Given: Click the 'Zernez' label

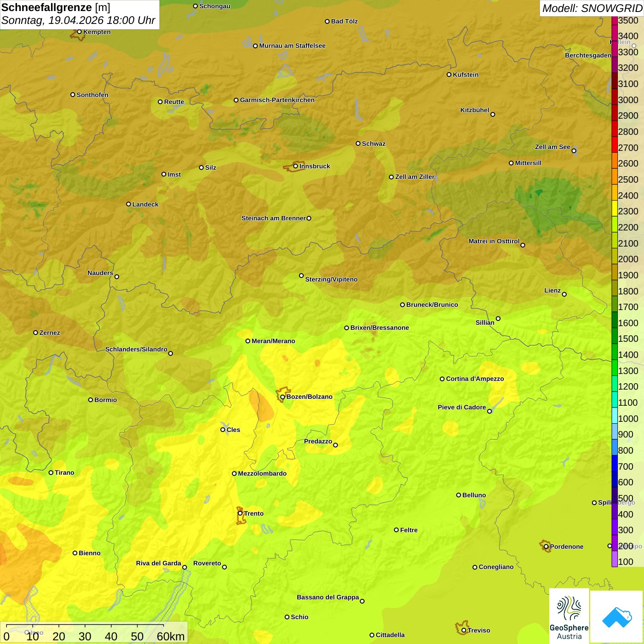Looking at the screenshot, I should 50,333.
